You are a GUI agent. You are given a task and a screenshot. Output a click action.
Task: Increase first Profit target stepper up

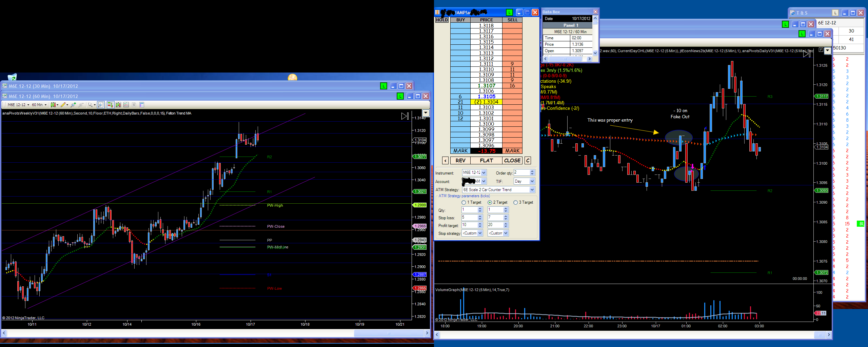click(x=480, y=224)
